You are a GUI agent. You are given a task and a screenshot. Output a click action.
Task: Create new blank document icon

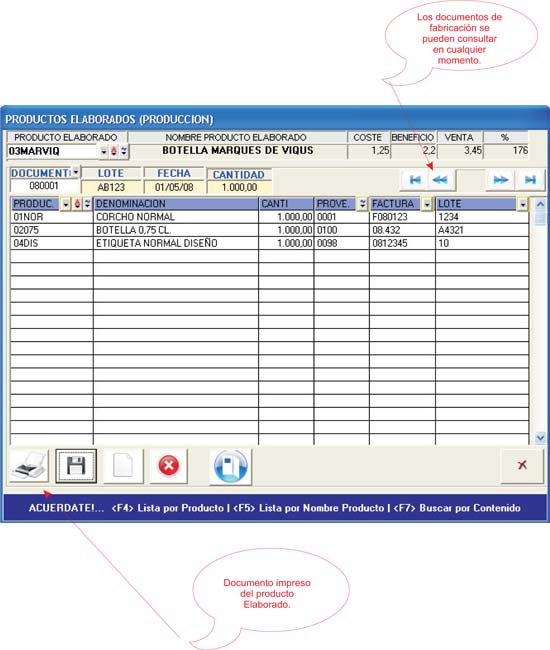123,466
